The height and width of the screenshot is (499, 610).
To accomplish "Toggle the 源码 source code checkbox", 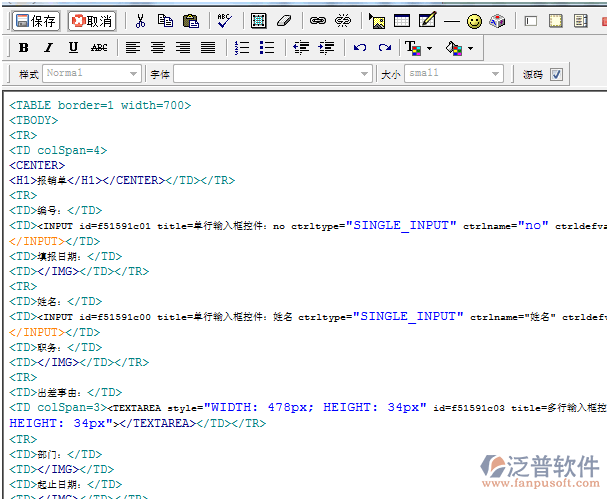I will (x=557, y=74).
